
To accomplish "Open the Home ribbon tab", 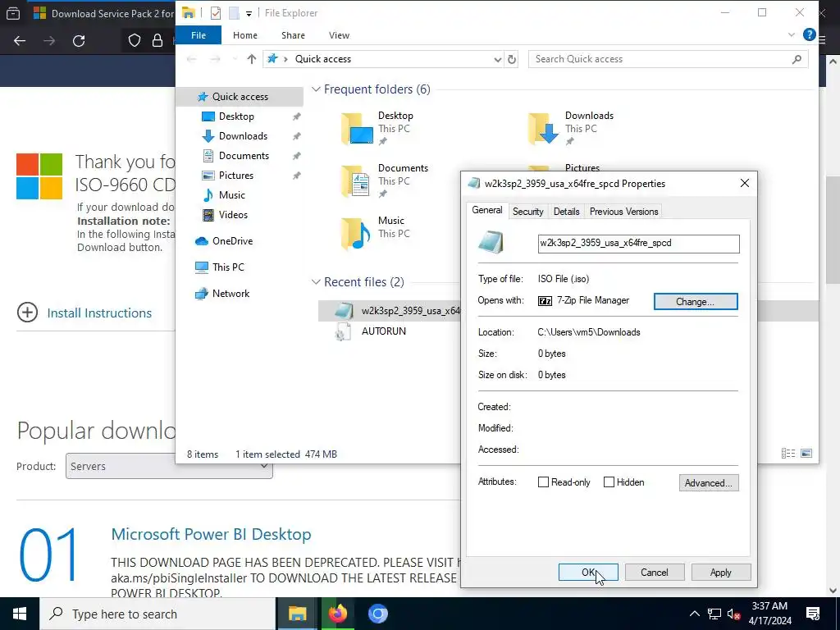I will pos(244,35).
